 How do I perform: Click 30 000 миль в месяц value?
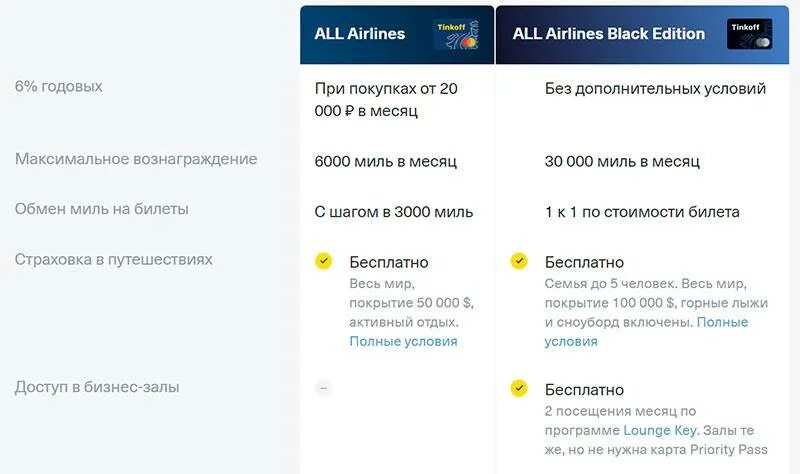[622, 161]
